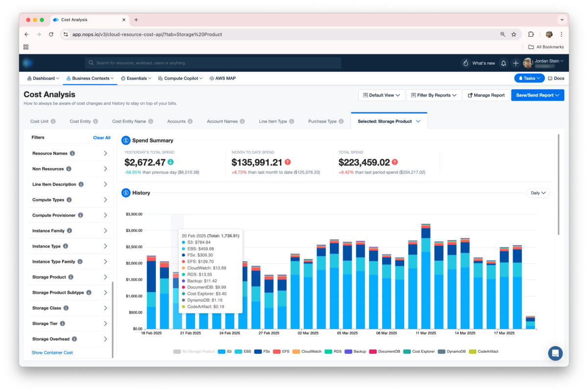Open the Daily granularity dropdown
588x392 pixels.
tap(538, 193)
